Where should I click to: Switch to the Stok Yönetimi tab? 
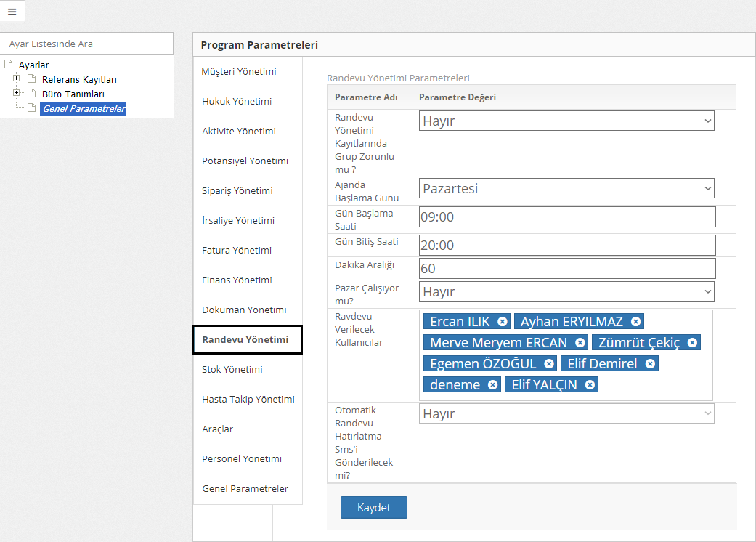pos(232,369)
